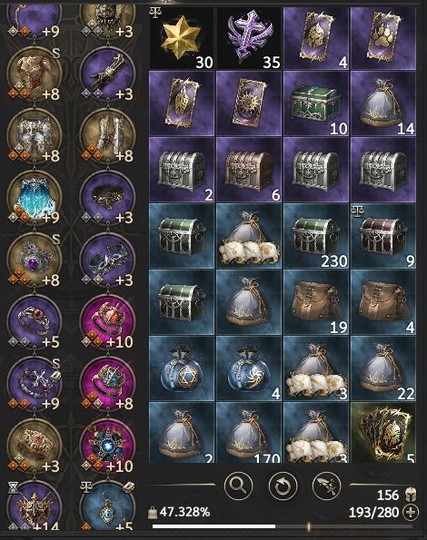Expand inventory slots with plus button
This screenshot has height=540, width=427.
pos(410,512)
